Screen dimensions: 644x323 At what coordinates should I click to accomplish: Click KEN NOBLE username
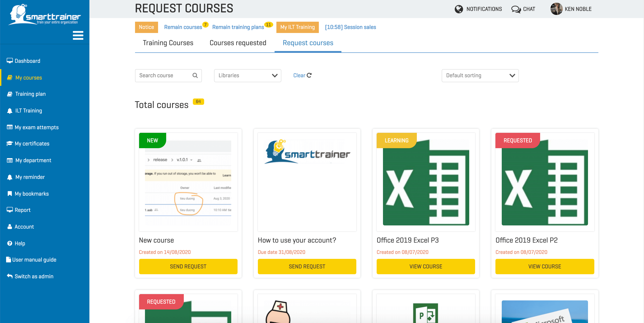pyautogui.click(x=578, y=9)
